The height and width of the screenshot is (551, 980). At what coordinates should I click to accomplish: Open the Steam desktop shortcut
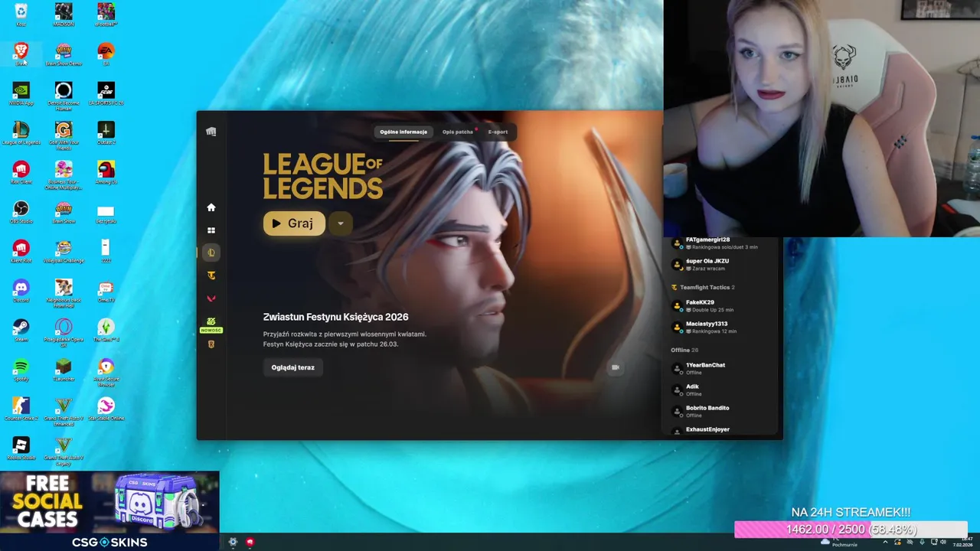21,330
